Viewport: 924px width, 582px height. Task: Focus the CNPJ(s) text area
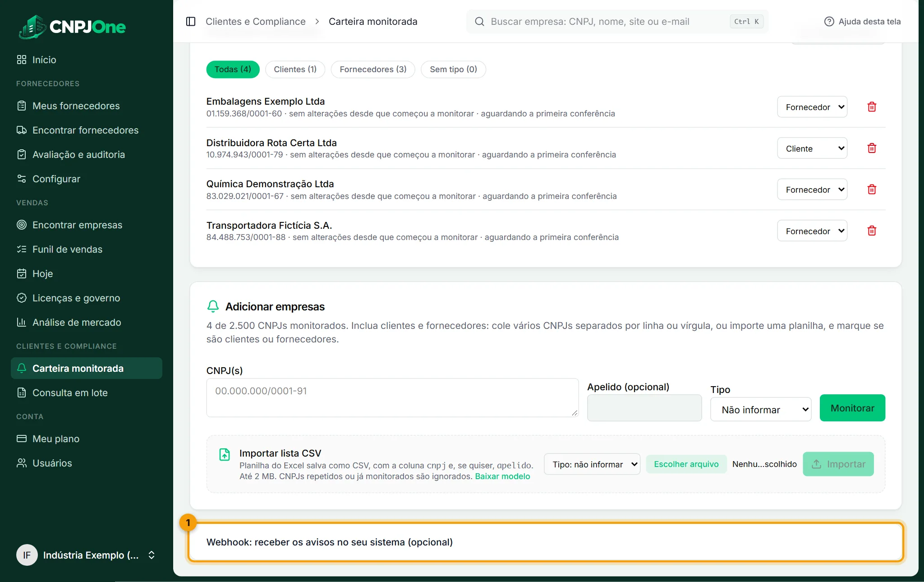[392, 397]
